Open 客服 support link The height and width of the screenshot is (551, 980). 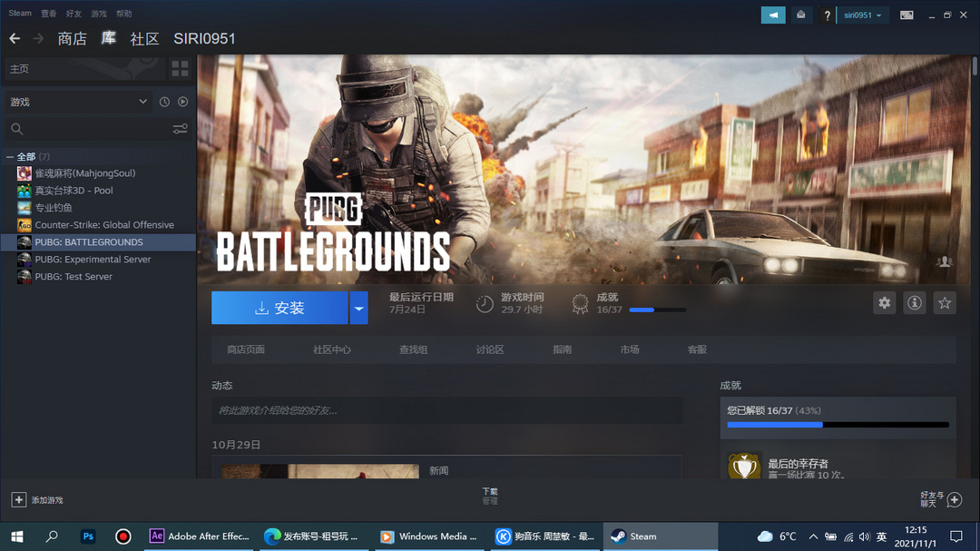(x=697, y=349)
